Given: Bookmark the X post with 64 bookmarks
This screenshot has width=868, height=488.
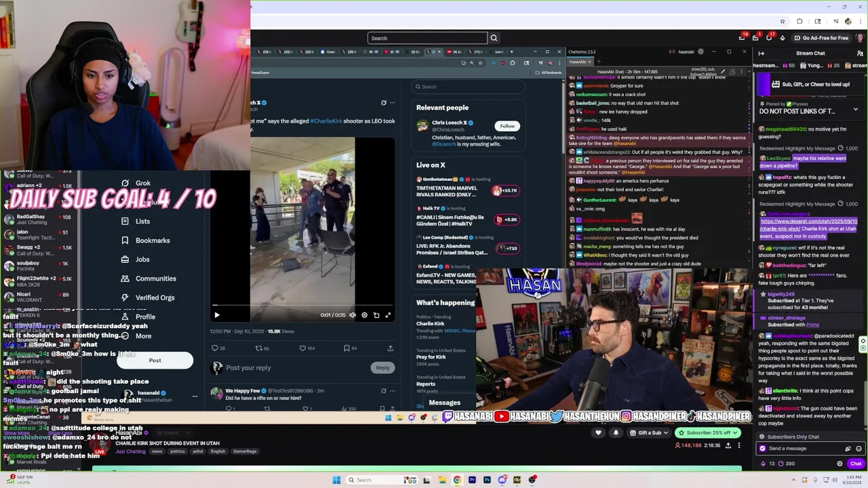Looking at the screenshot, I should coord(347,348).
